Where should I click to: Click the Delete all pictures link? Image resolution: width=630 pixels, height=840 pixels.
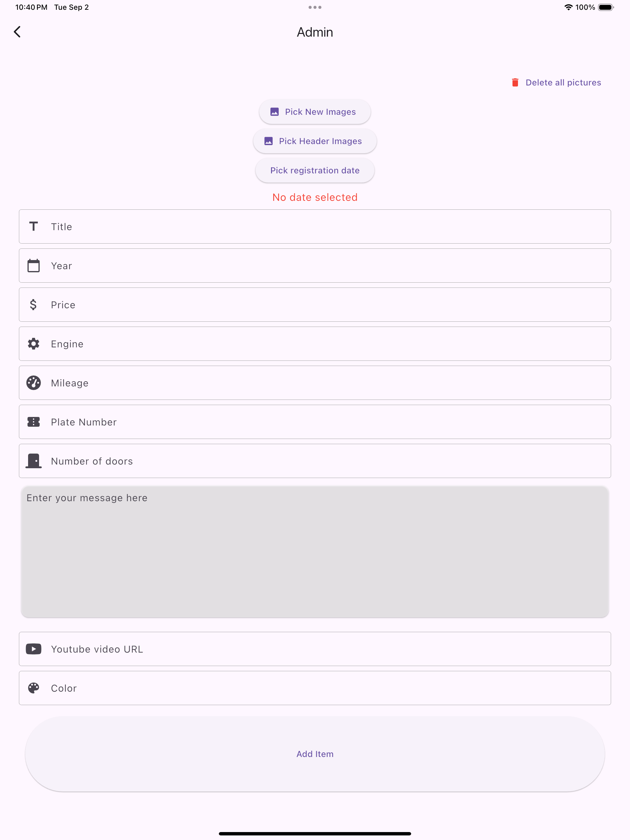[x=563, y=82]
